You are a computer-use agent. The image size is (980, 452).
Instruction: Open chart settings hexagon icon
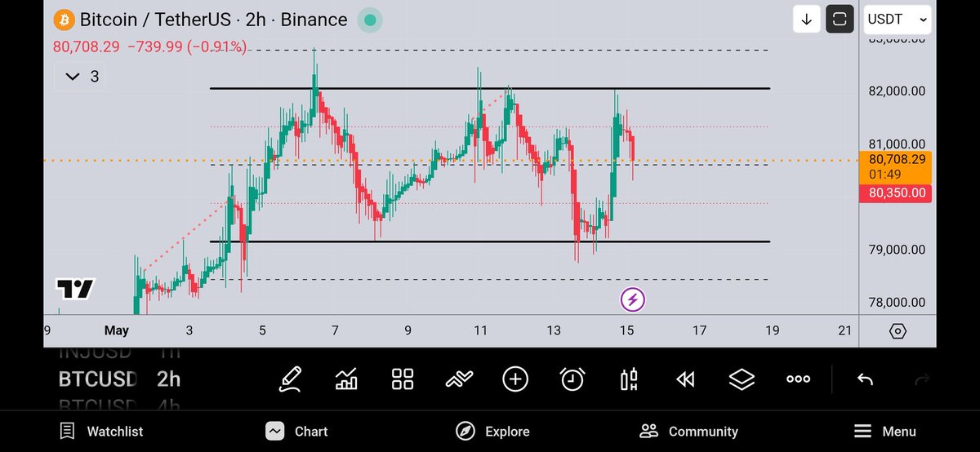[898, 330]
